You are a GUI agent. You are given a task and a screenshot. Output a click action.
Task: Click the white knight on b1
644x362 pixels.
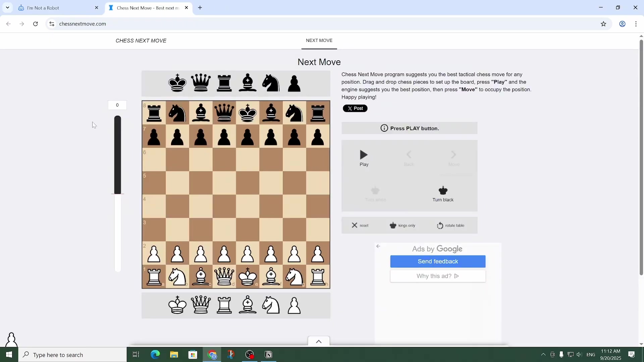tap(177, 277)
